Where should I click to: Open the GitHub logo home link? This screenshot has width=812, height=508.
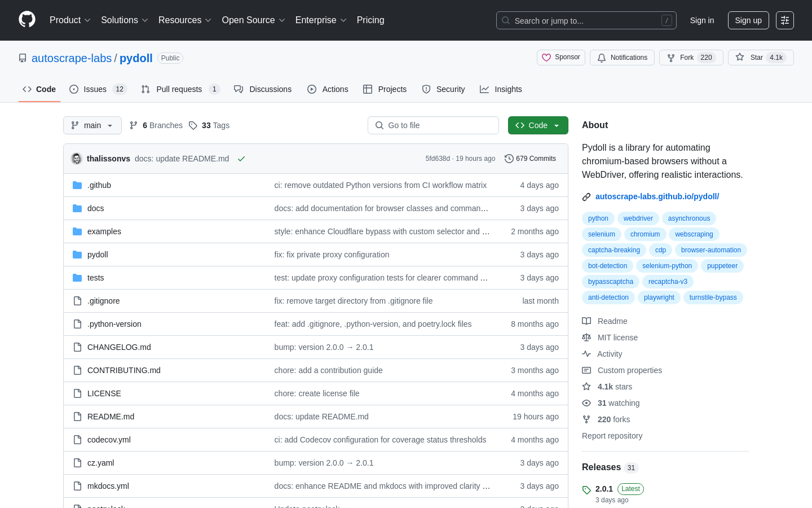(27, 20)
